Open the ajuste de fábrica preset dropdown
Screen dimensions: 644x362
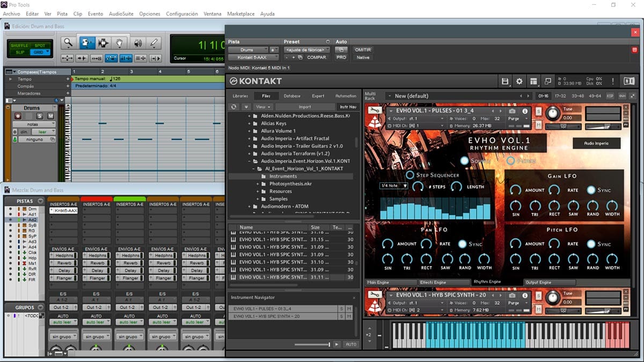(308, 50)
